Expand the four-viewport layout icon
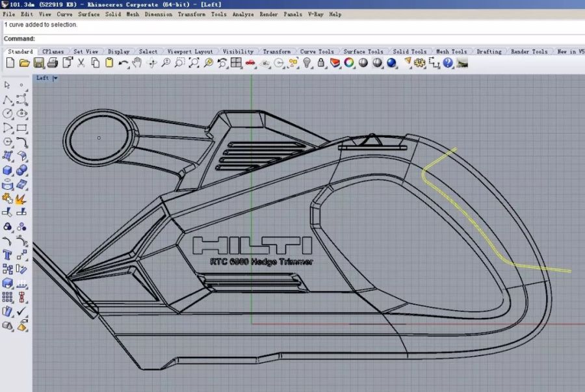Screen dimensions: 585x392 [237, 63]
